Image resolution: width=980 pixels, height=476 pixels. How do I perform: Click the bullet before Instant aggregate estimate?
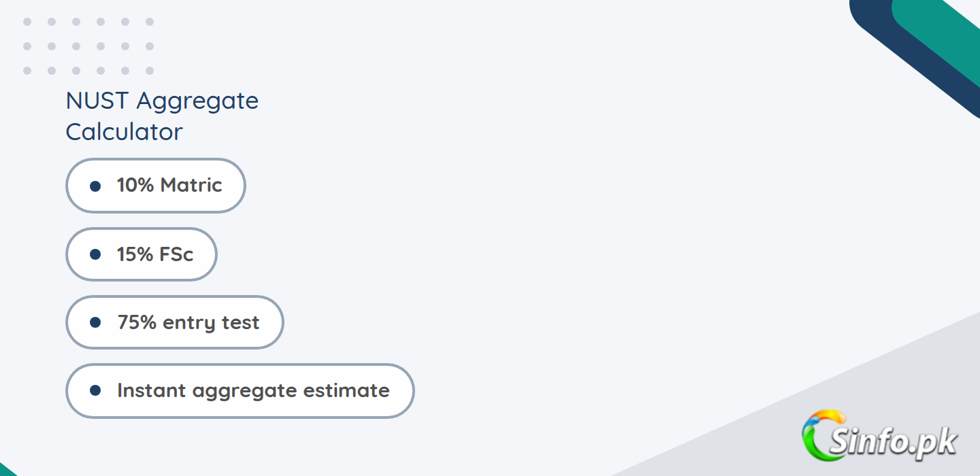(x=95, y=390)
